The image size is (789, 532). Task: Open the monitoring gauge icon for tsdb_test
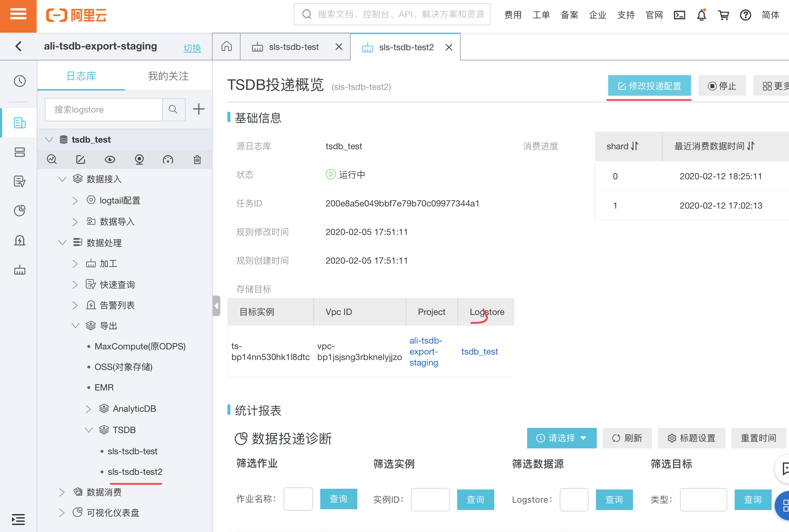168,159
